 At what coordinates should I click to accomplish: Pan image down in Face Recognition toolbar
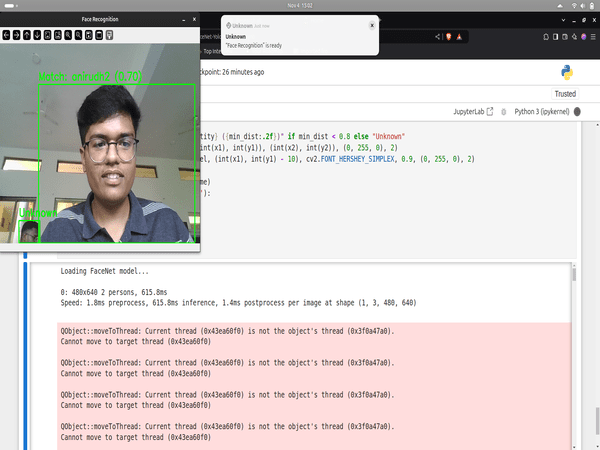(x=37, y=35)
